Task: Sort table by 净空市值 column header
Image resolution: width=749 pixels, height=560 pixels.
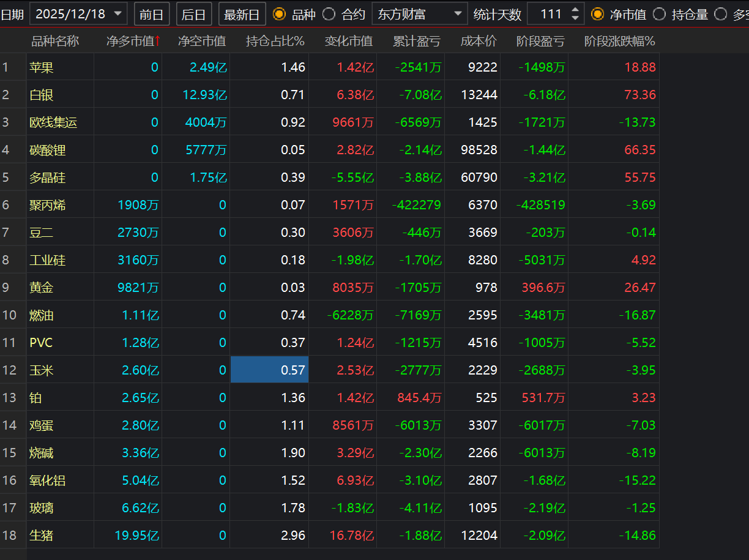Action: pos(201,41)
